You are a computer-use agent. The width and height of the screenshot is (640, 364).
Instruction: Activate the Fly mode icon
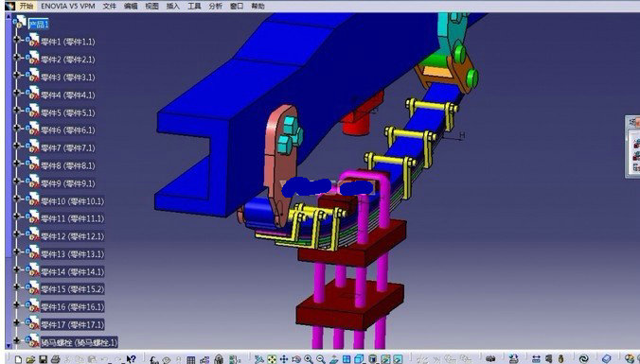[259, 359]
